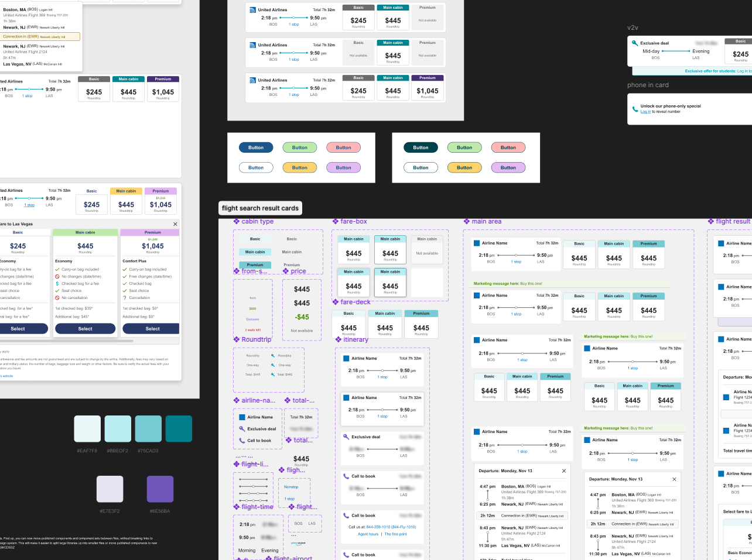Click Select under Basic $245 fare column
Screen dimensions: 752x560
(23, 329)
